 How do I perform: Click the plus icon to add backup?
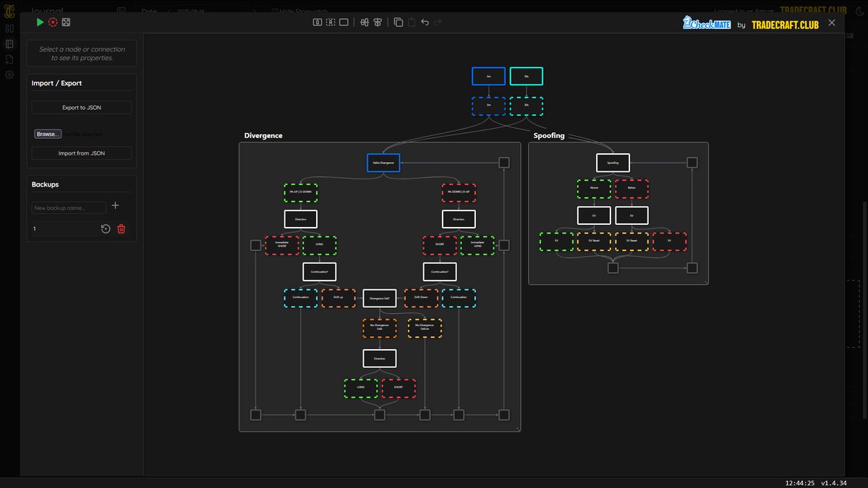click(x=116, y=206)
